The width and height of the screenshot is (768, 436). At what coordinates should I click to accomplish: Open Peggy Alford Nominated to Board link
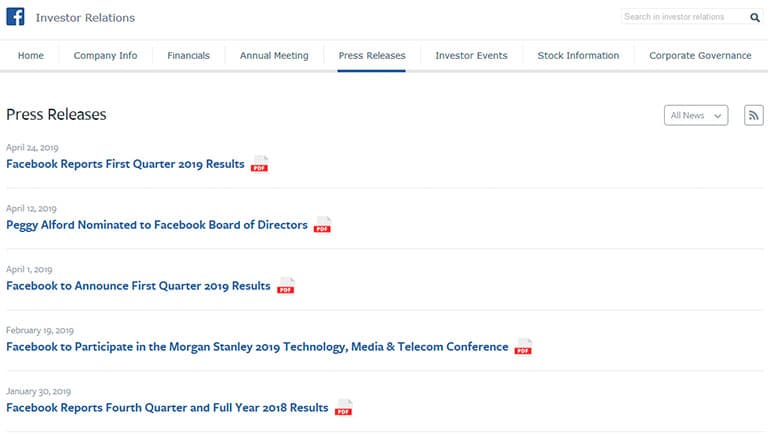click(x=157, y=225)
